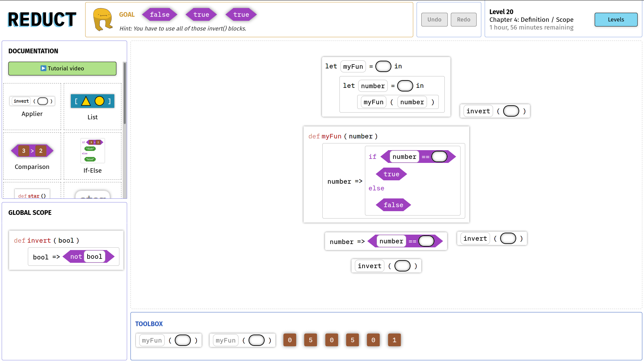
Task: Click the empty slot in the if comparison
Action: point(439,157)
